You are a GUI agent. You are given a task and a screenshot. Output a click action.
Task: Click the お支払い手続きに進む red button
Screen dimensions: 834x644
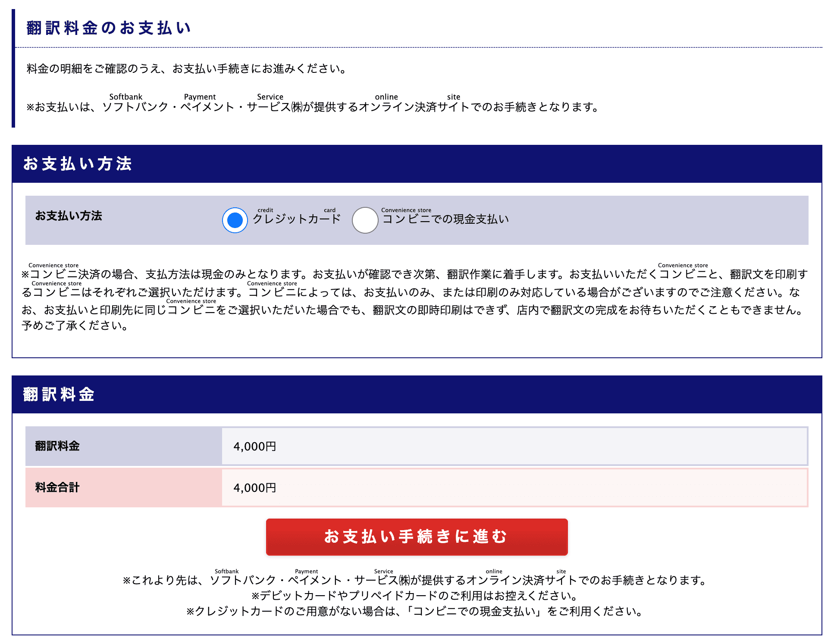click(417, 537)
